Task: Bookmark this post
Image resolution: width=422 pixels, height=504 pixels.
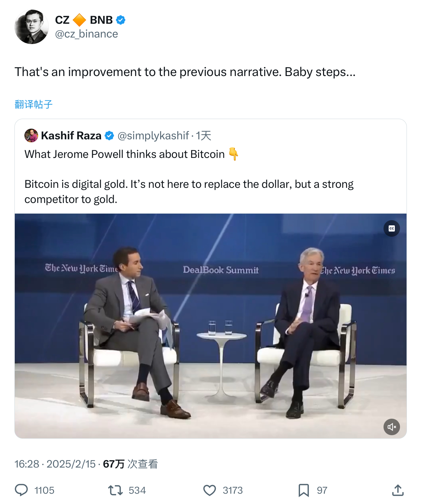Action: pyautogui.click(x=303, y=490)
